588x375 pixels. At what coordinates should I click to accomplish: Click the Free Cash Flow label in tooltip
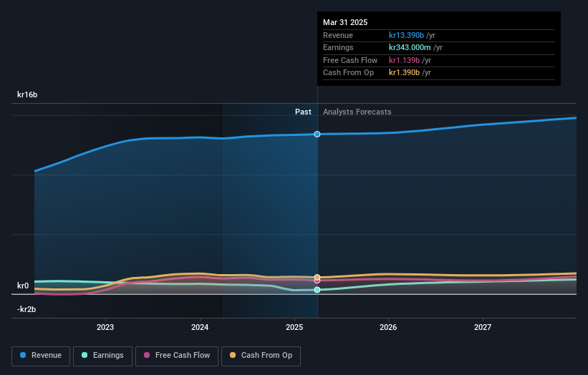click(350, 60)
